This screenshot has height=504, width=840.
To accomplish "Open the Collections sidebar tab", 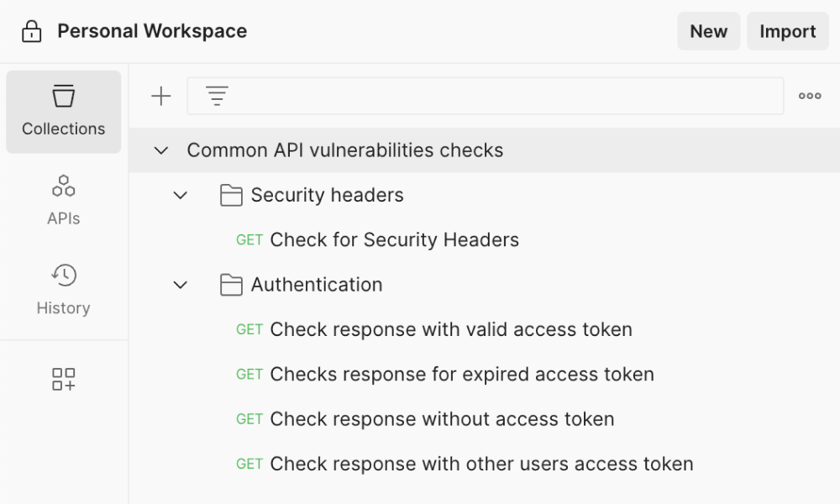I will click(x=64, y=112).
